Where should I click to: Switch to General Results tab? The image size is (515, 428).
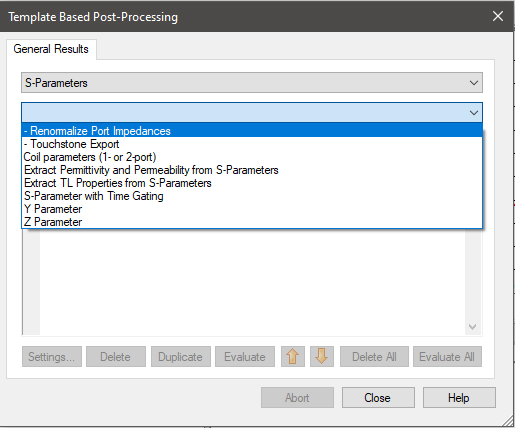tap(51, 49)
